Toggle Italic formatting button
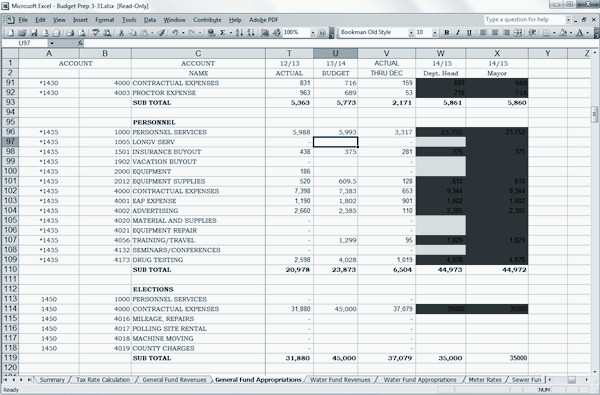This screenshot has width=600, height=395. pyautogui.click(x=458, y=33)
